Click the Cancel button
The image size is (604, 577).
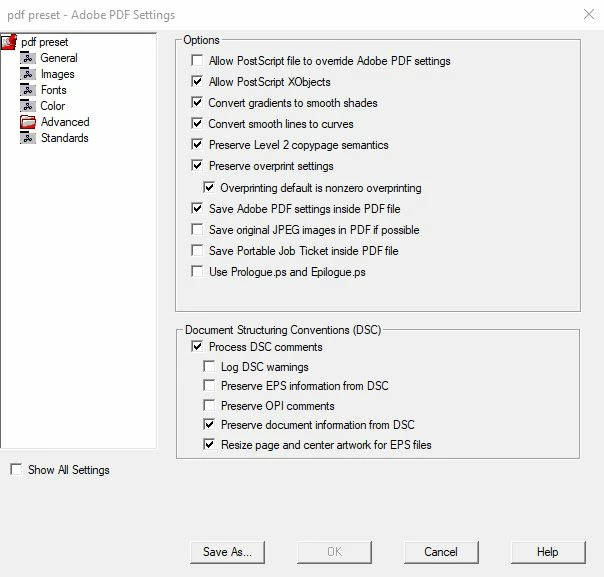click(441, 552)
